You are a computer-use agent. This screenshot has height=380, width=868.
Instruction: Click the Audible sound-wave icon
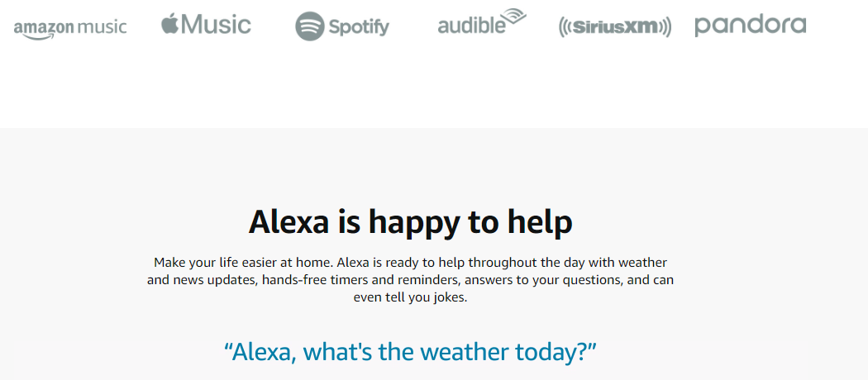pos(514,17)
